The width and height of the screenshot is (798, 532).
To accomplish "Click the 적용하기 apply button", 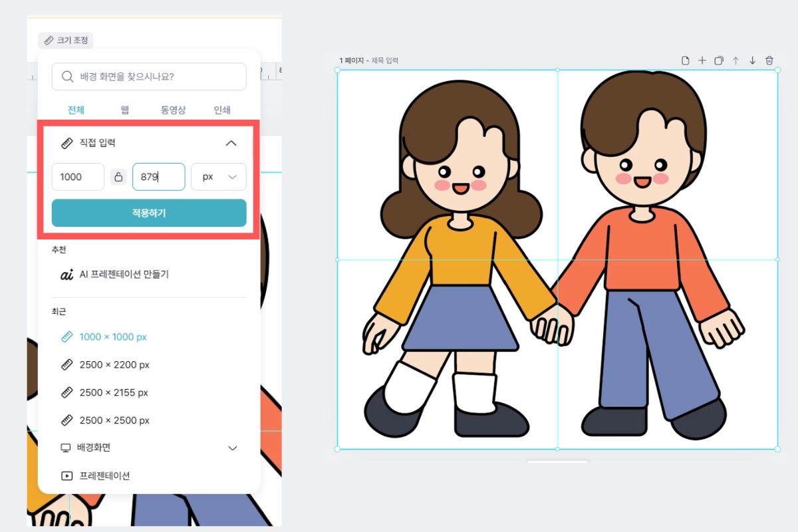I will (149, 213).
